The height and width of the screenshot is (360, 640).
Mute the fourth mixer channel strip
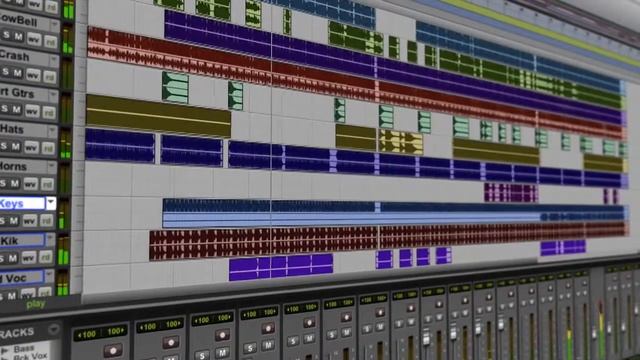[x=268, y=346]
